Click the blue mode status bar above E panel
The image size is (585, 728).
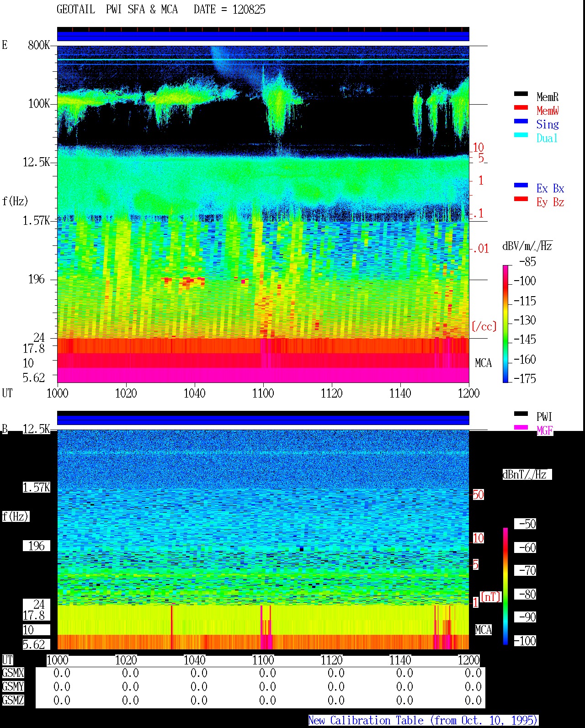click(263, 36)
